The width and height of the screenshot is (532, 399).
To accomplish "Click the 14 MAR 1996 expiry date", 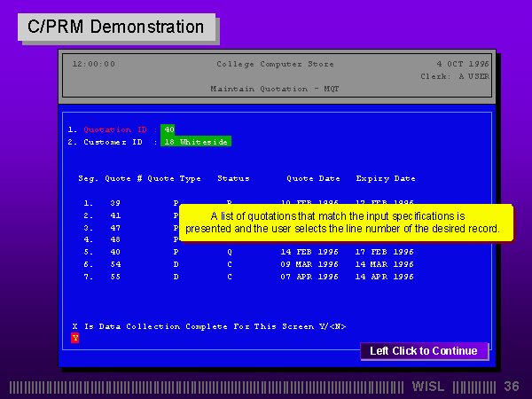I will [385, 264].
